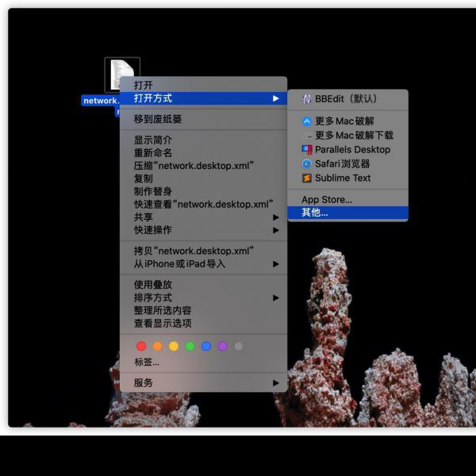476x476 pixels.
Task: Click the Parallels Desktop icon
Action: [307, 149]
